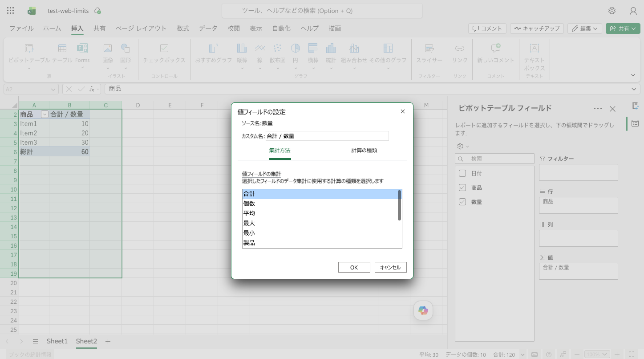Switch to 計算の種類 dialog tab
644x359 pixels.
pos(364,151)
